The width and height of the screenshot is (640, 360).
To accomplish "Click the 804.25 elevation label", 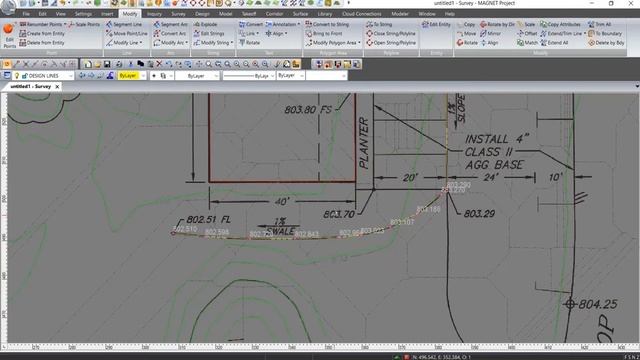I will coord(598,304).
